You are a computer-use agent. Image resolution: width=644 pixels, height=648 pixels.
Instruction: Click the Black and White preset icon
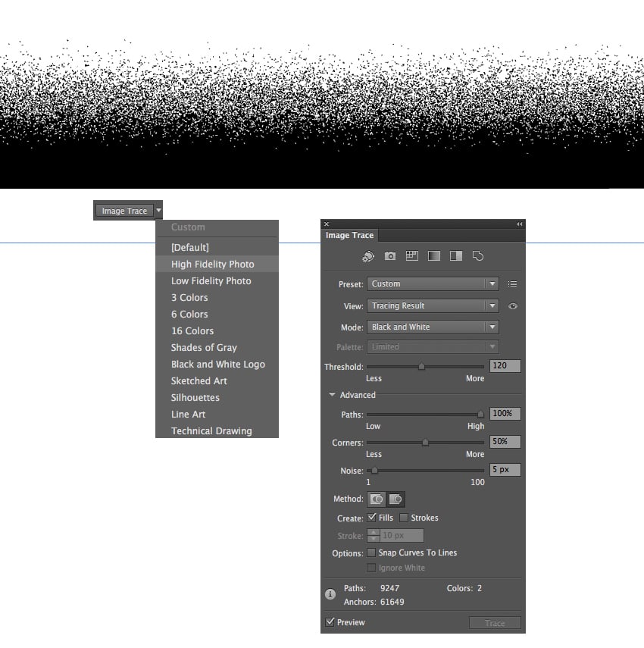coord(456,256)
